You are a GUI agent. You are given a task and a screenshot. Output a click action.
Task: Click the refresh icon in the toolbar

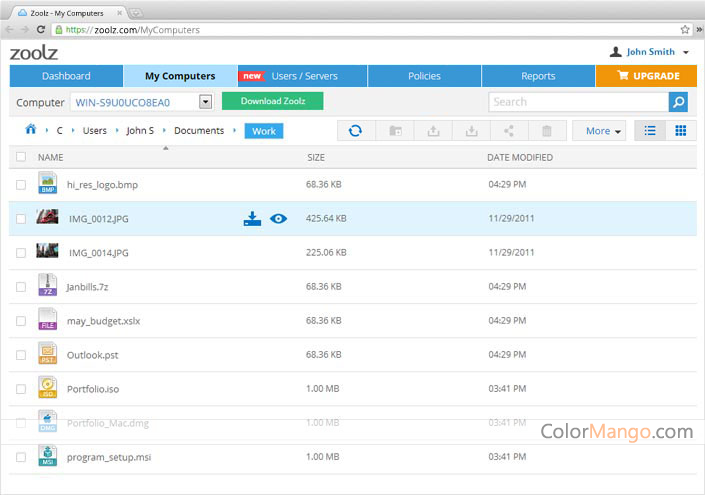[x=355, y=131]
